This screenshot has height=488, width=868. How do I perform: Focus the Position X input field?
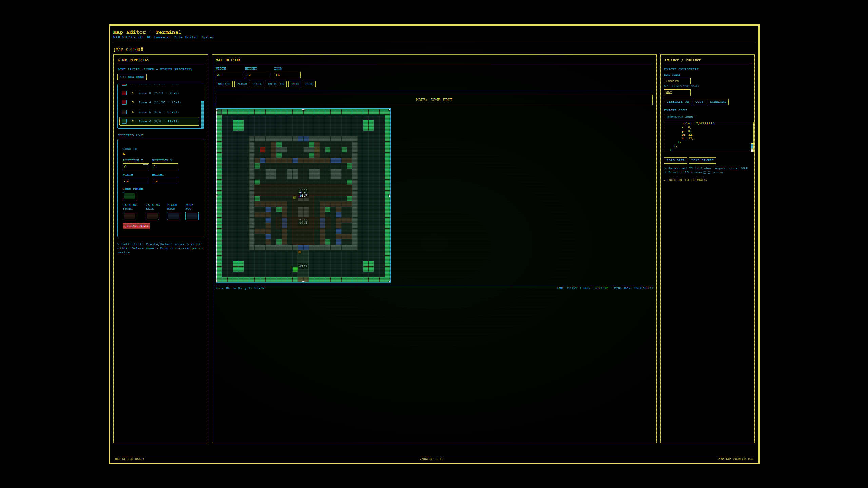(x=136, y=167)
